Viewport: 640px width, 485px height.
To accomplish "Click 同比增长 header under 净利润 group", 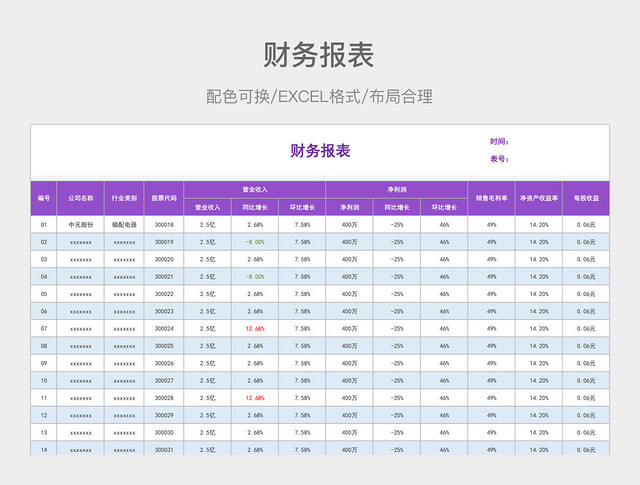I will [x=397, y=207].
